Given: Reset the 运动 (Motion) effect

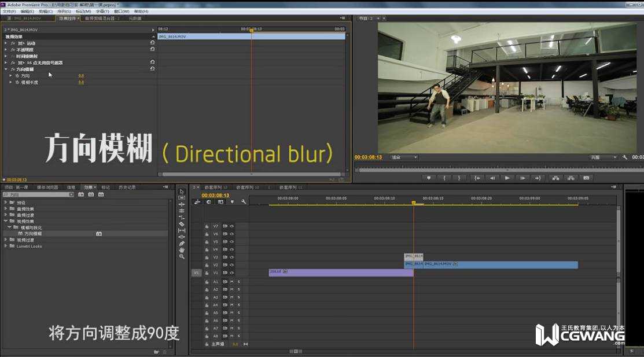Looking at the screenshot, I should [152, 42].
